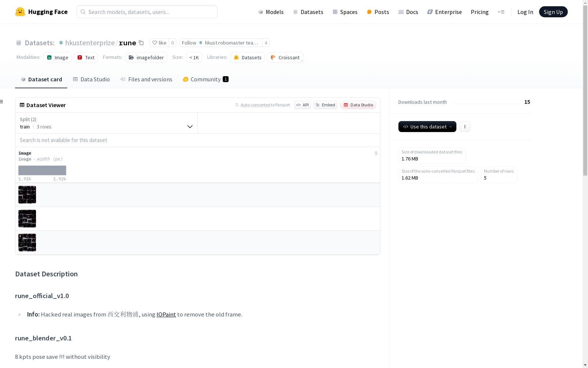This screenshot has width=588, height=368.
Task: Click the dataset search field in viewer
Action: (198, 140)
